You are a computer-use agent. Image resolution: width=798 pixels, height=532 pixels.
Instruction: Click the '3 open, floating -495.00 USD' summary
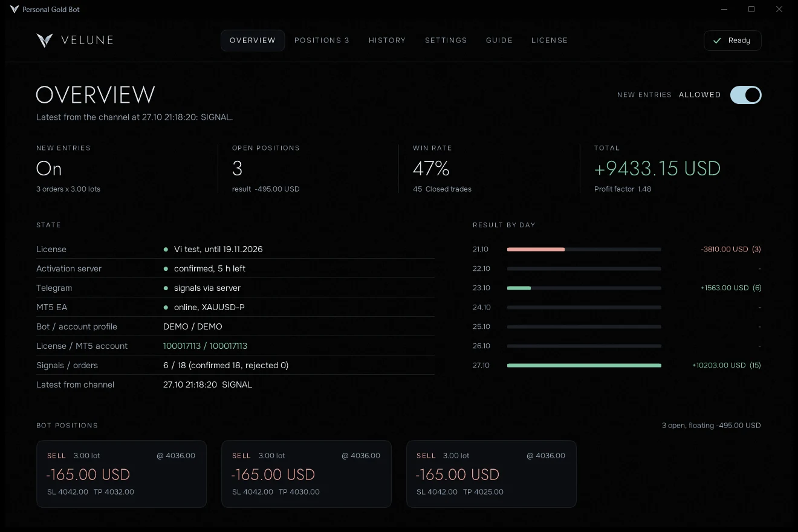click(x=712, y=426)
